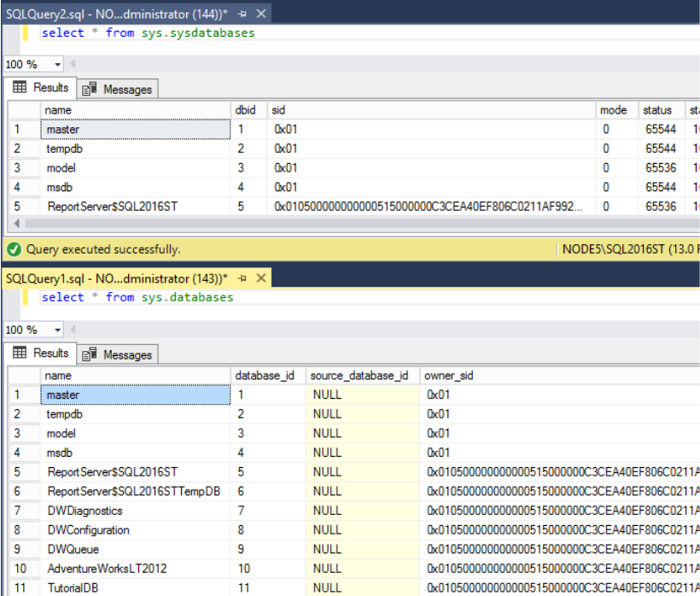Select the Results tab in the upper pane
The height and width of the screenshot is (596, 700).
[x=41, y=88]
